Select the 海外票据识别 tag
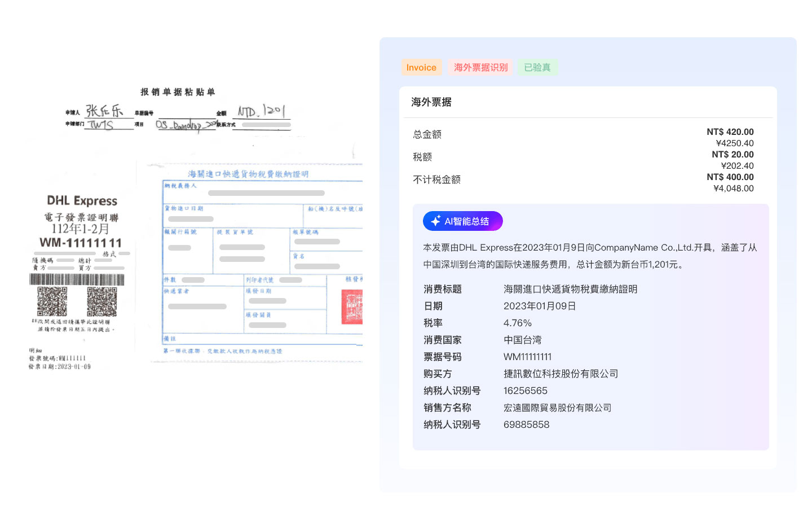This screenshot has width=812, height=508. [x=480, y=67]
